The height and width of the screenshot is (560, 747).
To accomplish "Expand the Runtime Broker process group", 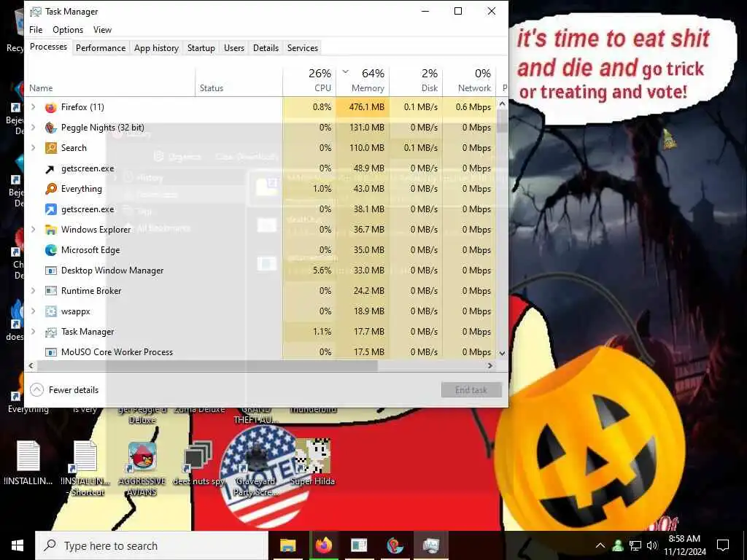I will (33, 291).
